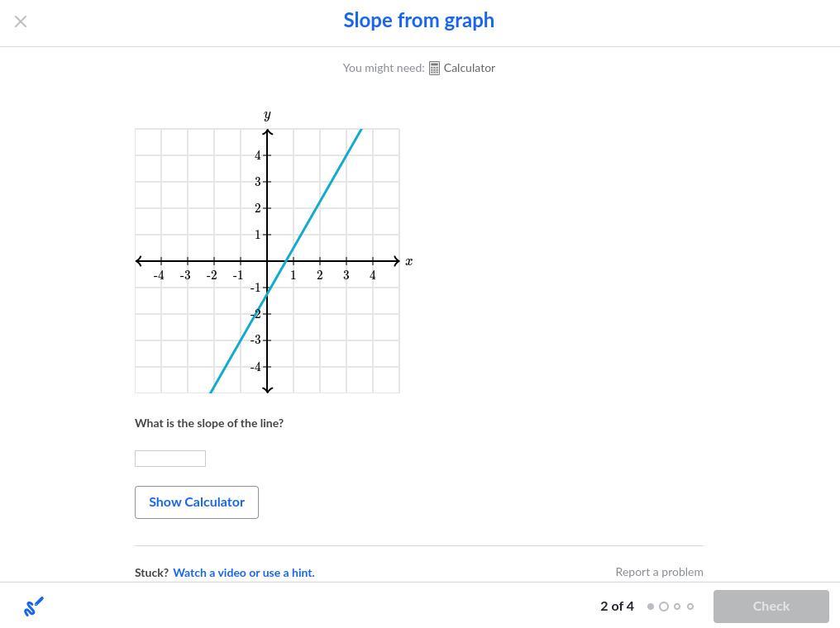Close the exercise with the X icon
Viewport: 840px width, 628px height.
click(x=21, y=21)
